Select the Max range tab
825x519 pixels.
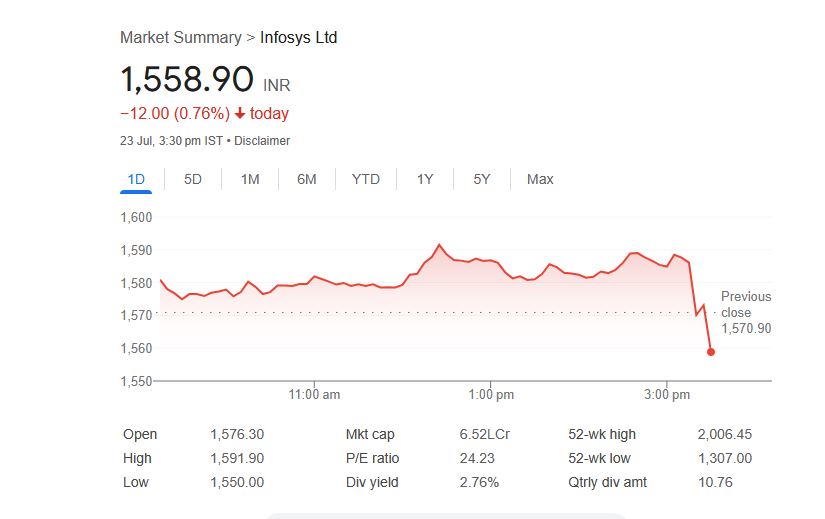[540, 179]
